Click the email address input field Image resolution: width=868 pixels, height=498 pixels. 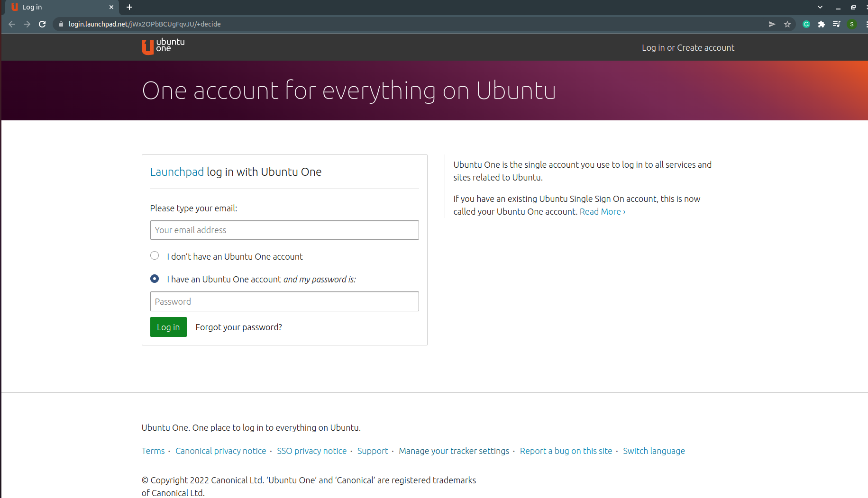284,230
